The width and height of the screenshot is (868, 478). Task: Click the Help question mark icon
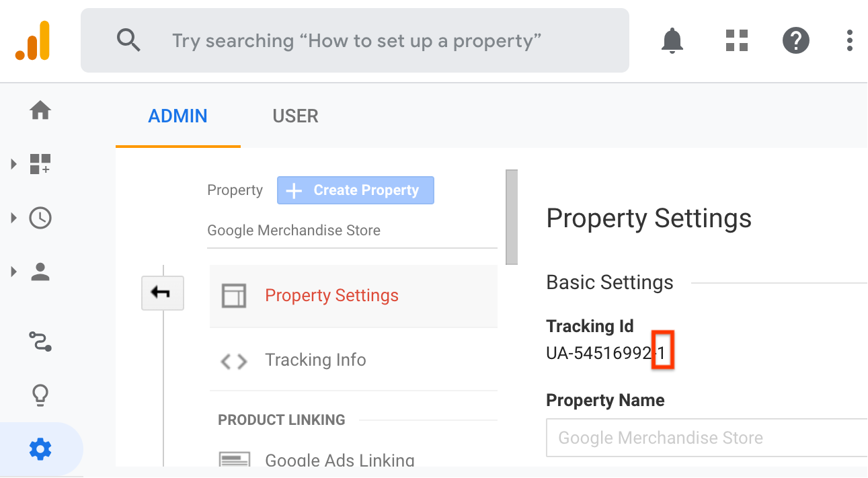(x=796, y=40)
